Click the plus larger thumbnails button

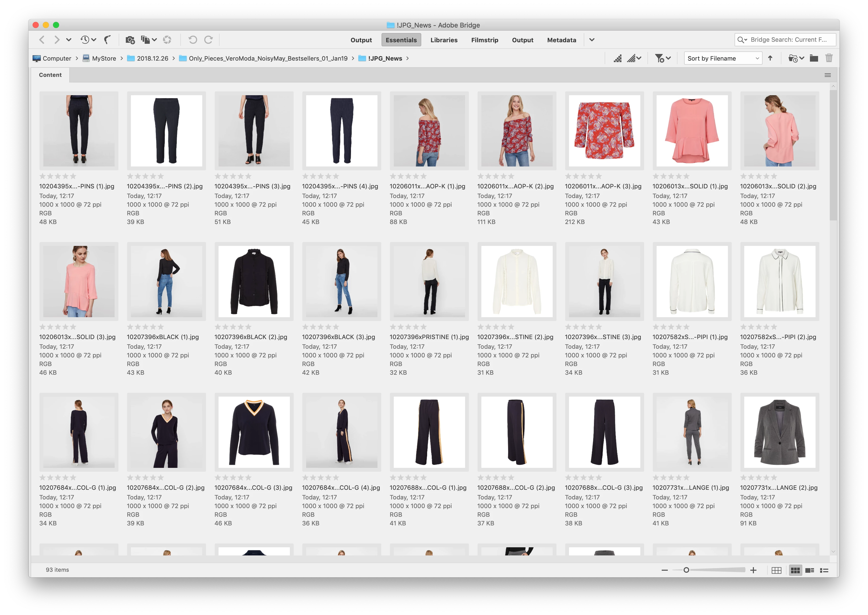click(x=753, y=570)
